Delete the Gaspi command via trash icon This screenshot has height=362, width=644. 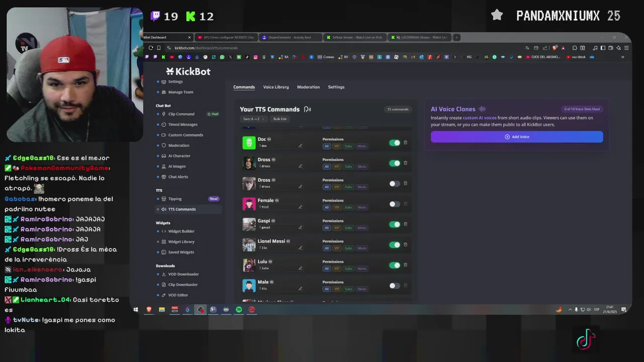click(x=406, y=224)
